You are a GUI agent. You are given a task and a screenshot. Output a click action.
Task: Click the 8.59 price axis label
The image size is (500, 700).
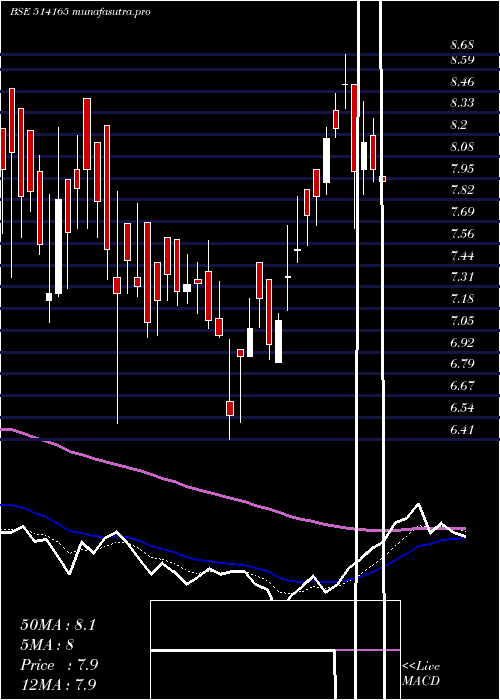(x=462, y=59)
